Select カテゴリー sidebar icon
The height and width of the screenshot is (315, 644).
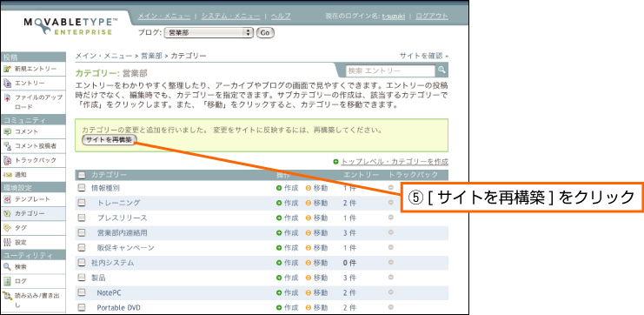(7, 214)
